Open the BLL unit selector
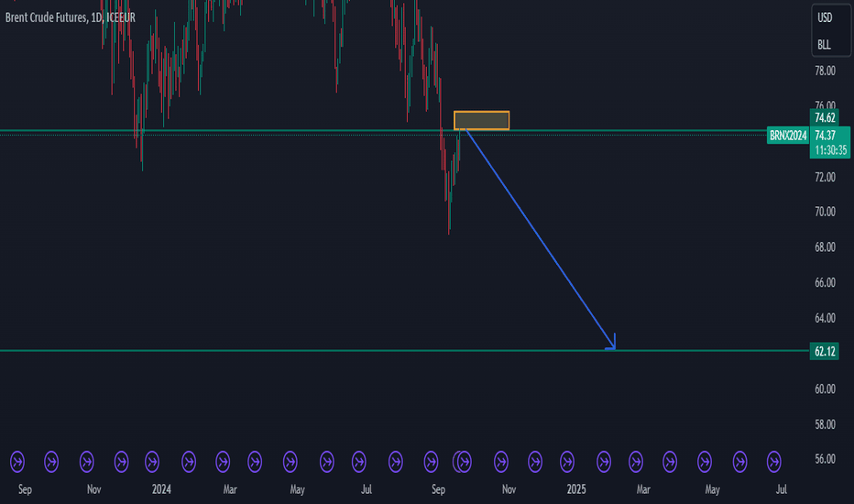The height and width of the screenshot is (504, 854). click(824, 45)
